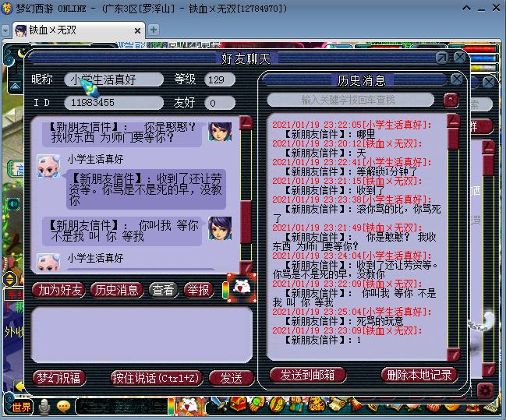Click the 查看 view profile button
Screen dimensions: 506x420
tap(163, 291)
